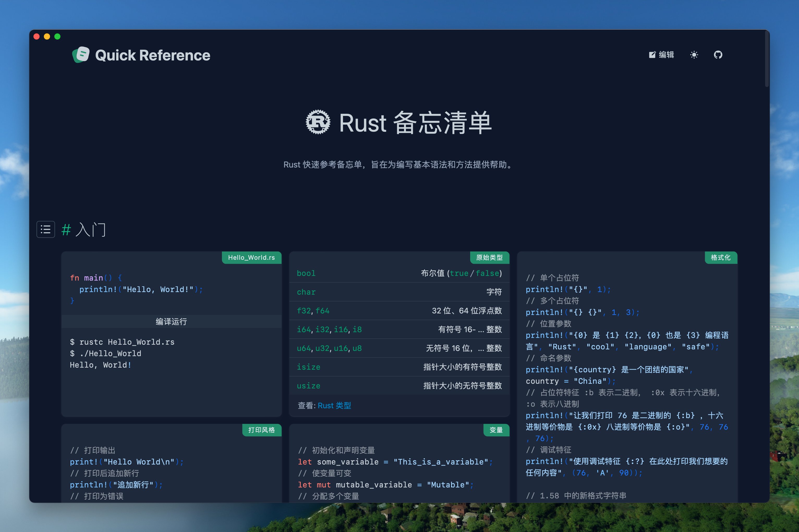Click the 指针大小的有符号整数 description
Image resolution: width=799 pixels, height=532 pixels.
[463, 367]
